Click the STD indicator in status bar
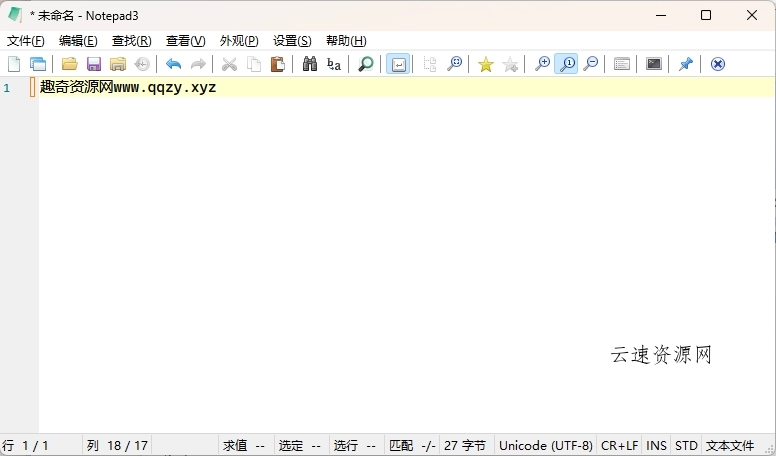Image resolution: width=776 pixels, height=456 pixels. pyautogui.click(x=686, y=446)
